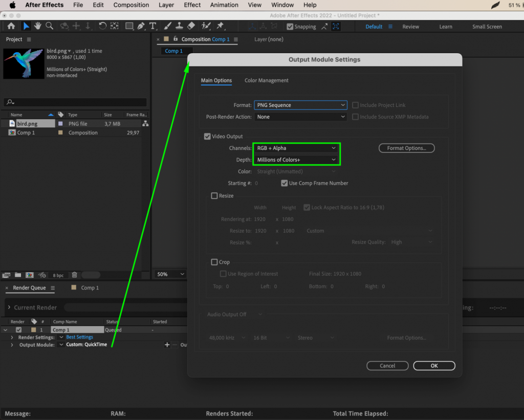Toggle the Snapping checkbox
Screen dimensions: 524x420
tap(290, 26)
